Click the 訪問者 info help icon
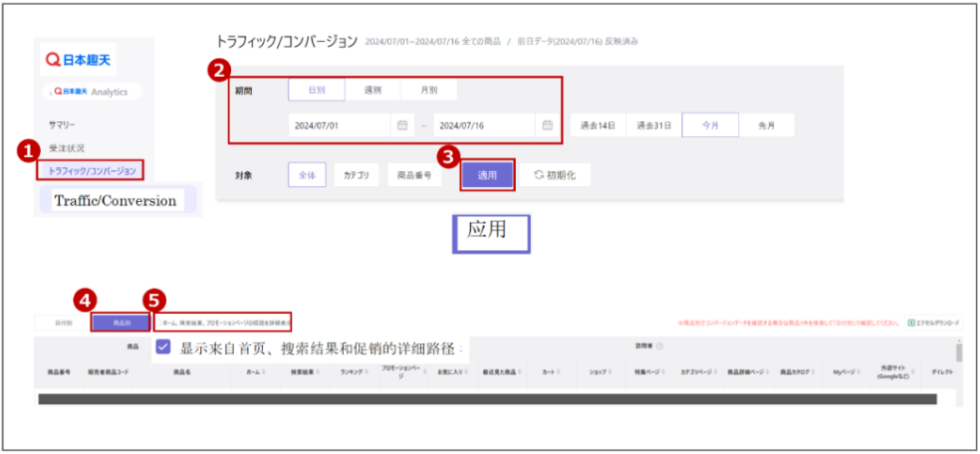The width and height of the screenshot is (980, 454). pos(660,346)
